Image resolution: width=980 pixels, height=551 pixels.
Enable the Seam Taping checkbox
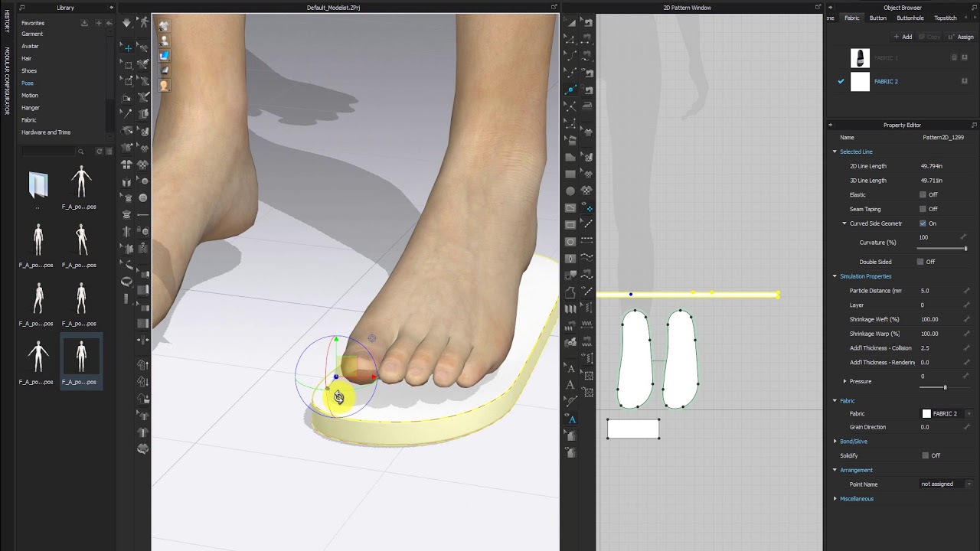(923, 209)
